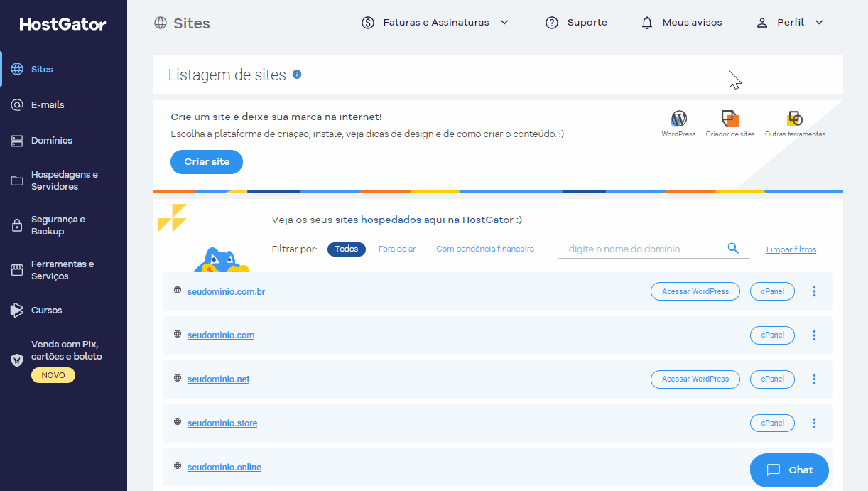The width and height of the screenshot is (868, 491).
Task: Click the Criador de sites icon
Action: [730, 119]
